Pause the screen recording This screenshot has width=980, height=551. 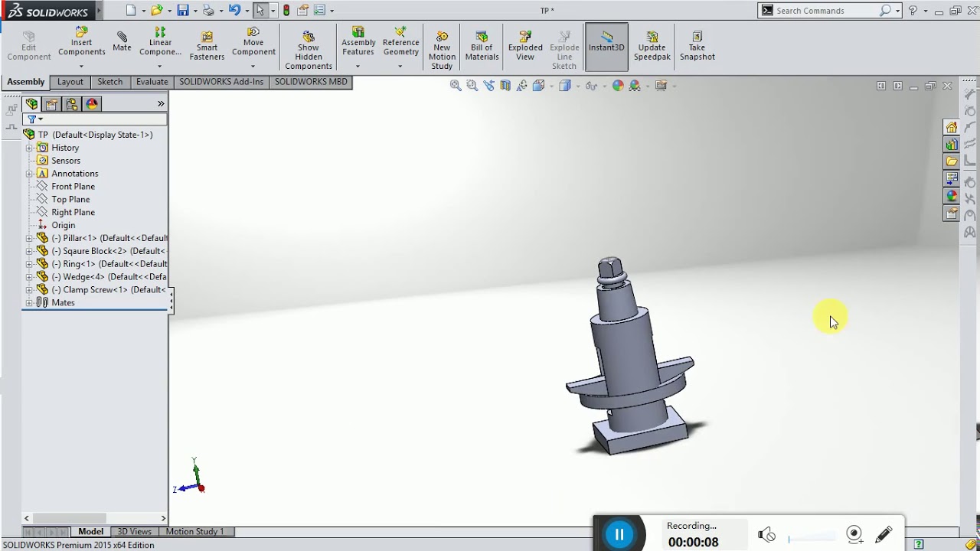619,535
